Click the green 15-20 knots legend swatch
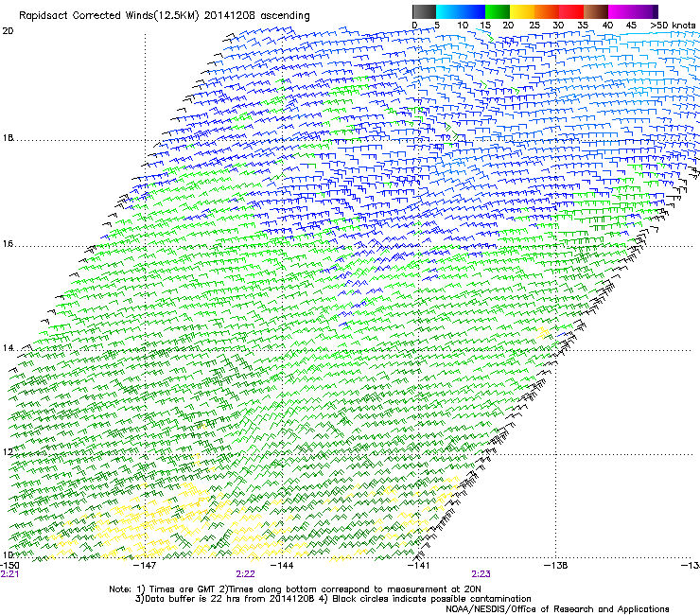This screenshot has width=700, height=615. 498,11
